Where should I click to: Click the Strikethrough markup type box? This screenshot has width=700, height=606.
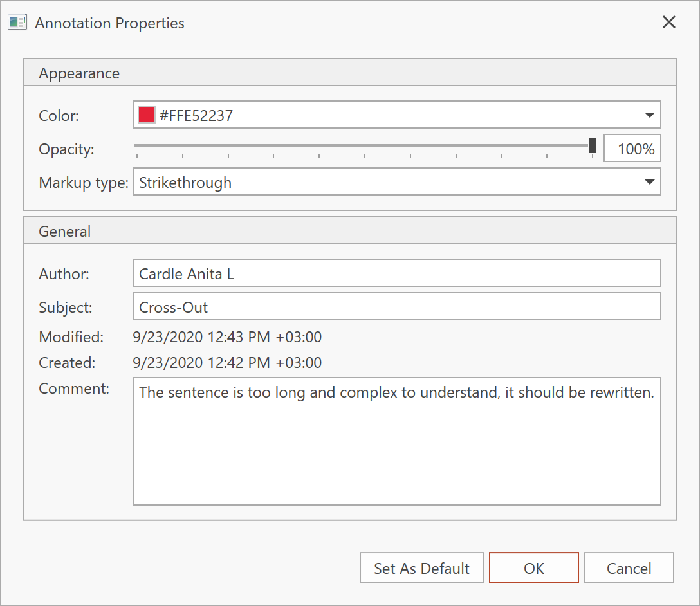click(x=386, y=183)
